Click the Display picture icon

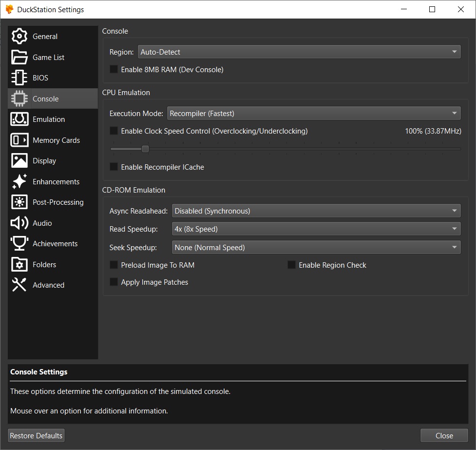(x=19, y=160)
